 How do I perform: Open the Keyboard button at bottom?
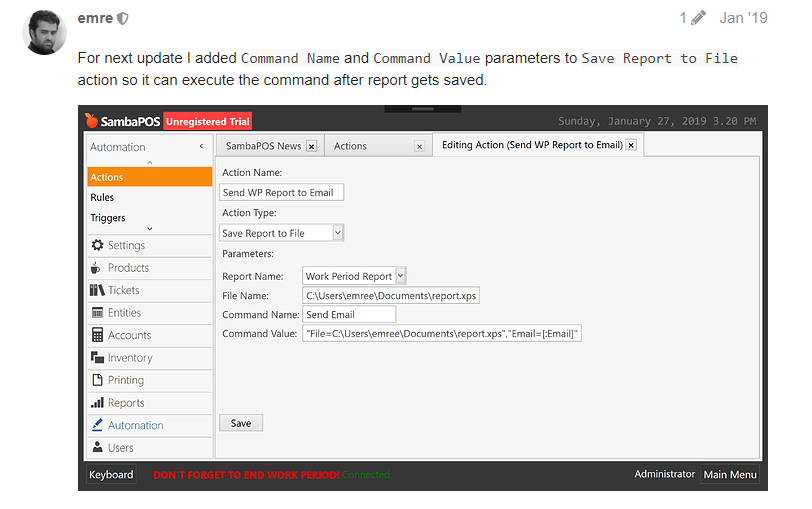tap(111, 475)
